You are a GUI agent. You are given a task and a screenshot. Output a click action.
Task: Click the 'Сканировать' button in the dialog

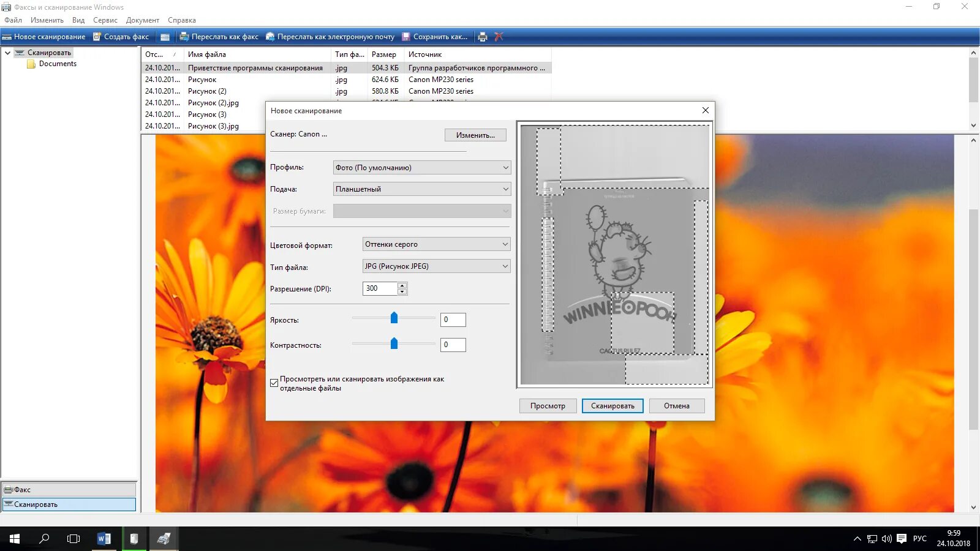click(x=612, y=406)
